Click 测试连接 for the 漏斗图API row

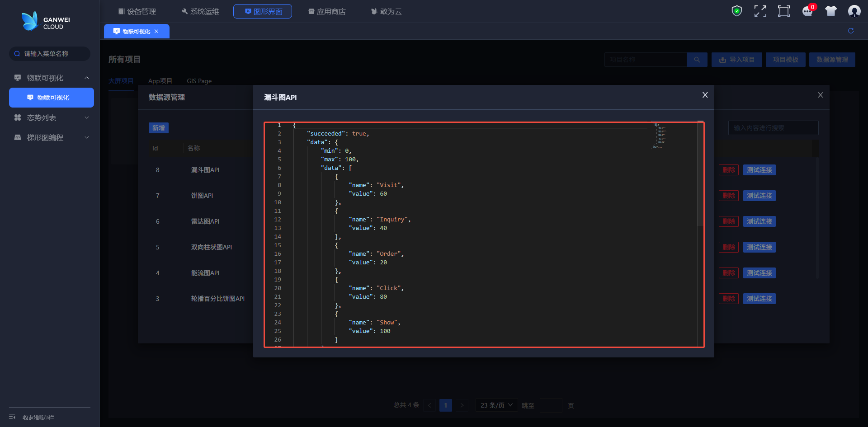point(759,170)
